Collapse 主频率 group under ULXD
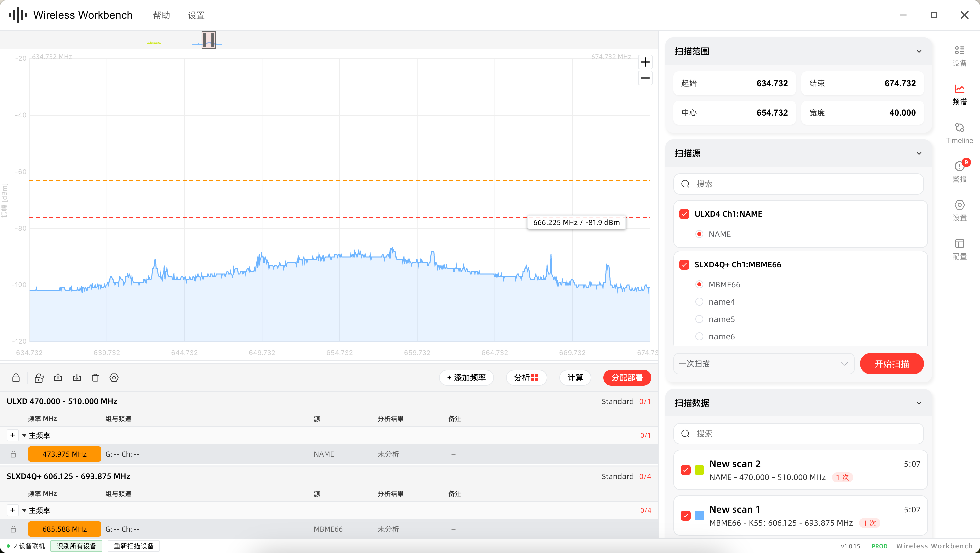Image resolution: width=980 pixels, height=553 pixels. pos(24,435)
